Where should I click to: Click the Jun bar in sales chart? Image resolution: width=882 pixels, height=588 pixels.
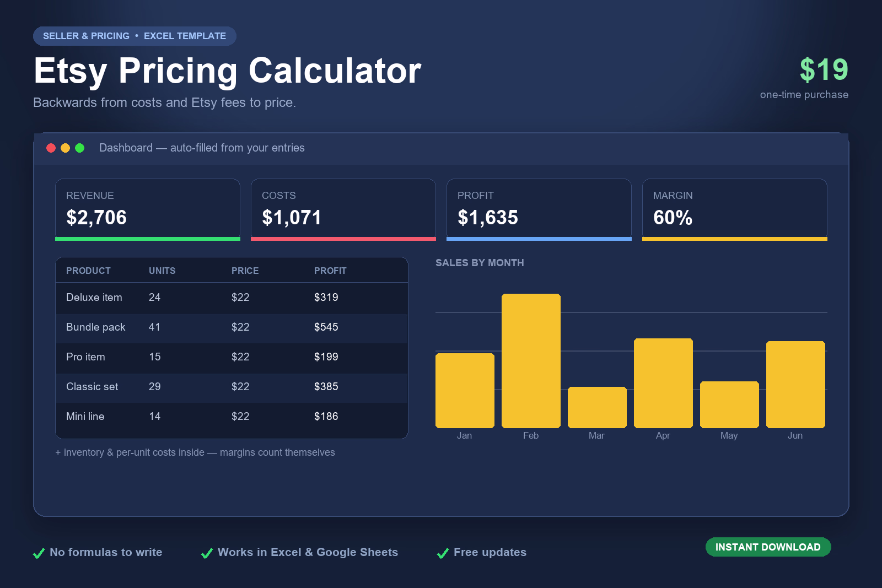click(795, 385)
